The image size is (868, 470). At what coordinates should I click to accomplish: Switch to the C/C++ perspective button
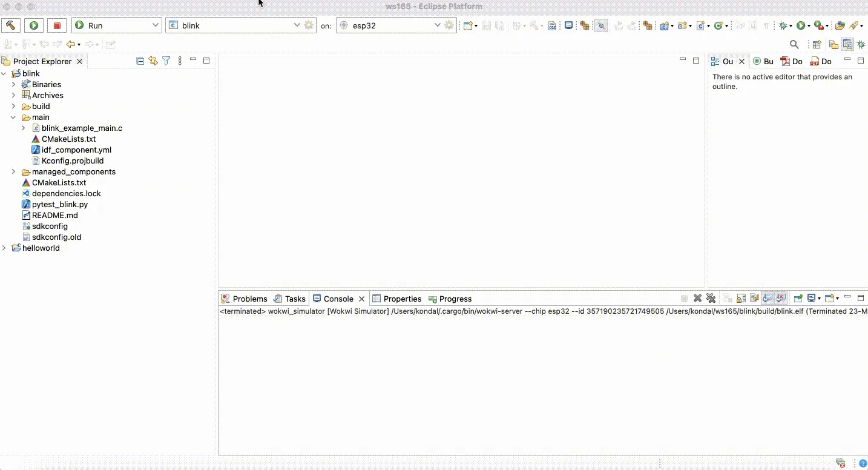point(847,44)
